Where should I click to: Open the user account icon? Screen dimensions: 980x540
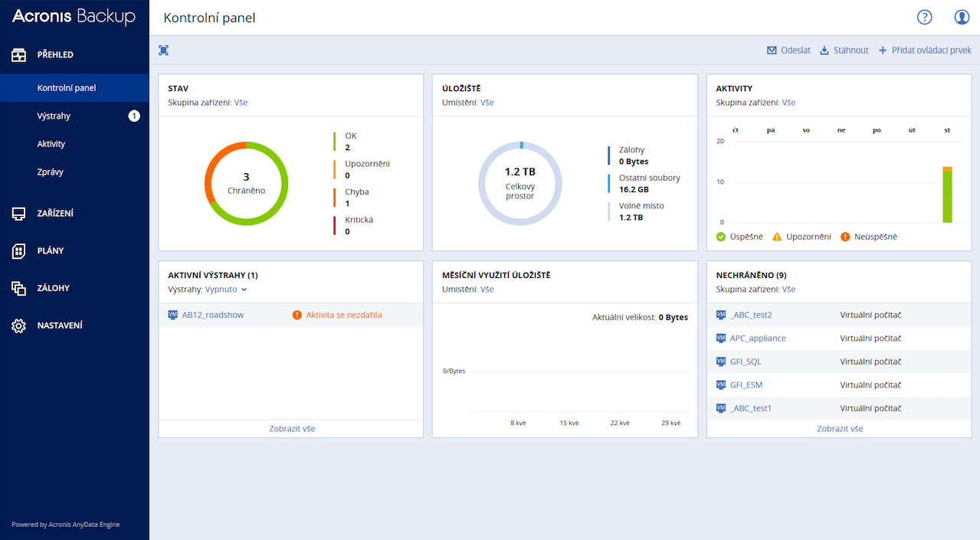pyautogui.click(x=962, y=18)
